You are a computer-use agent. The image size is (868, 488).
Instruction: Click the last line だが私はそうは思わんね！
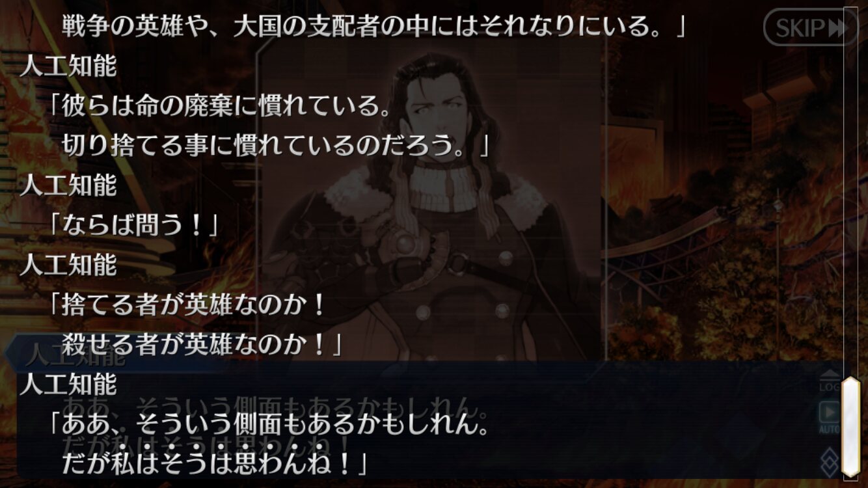[215, 463]
